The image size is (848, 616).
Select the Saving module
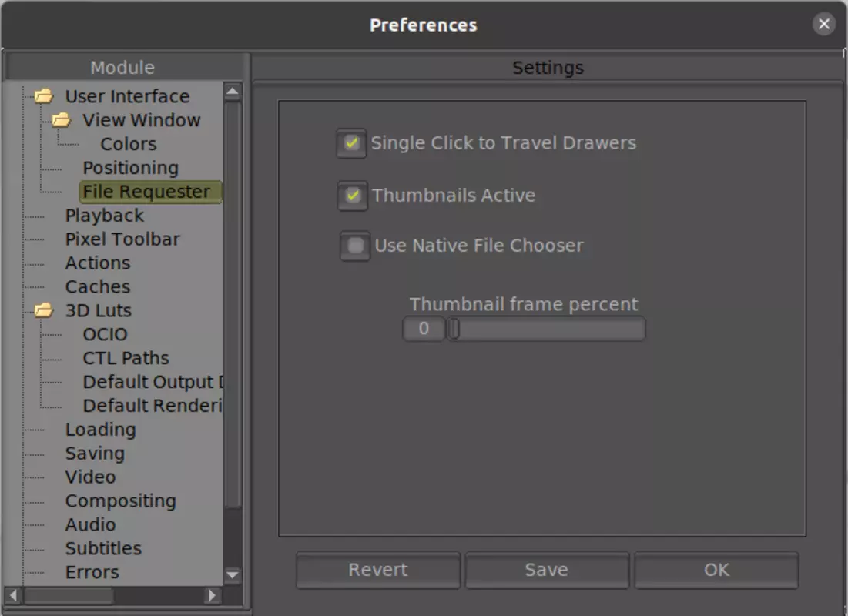(96, 454)
